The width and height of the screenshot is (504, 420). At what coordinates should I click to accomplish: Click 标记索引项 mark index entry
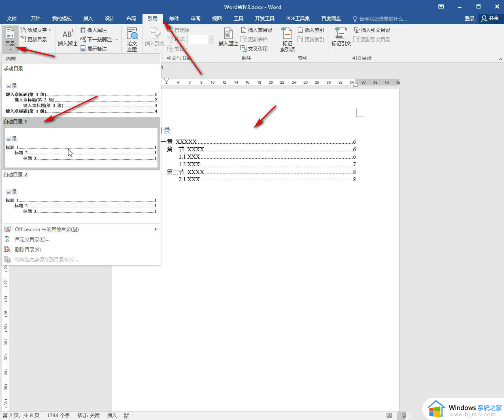[x=287, y=39]
